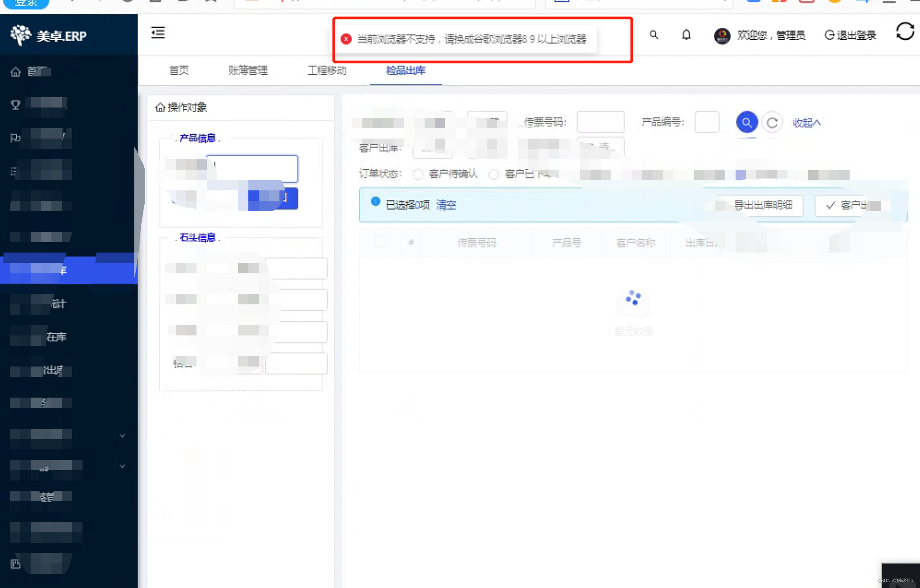This screenshot has width=920, height=588.
Task: Click the blue round search button
Action: tap(746, 123)
